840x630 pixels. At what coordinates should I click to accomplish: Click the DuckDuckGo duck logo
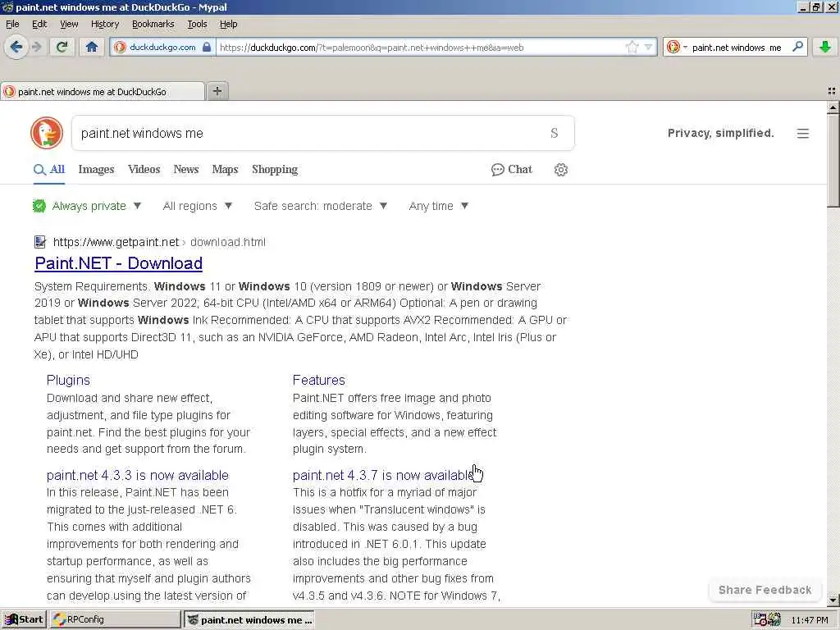tap(47, 133)
